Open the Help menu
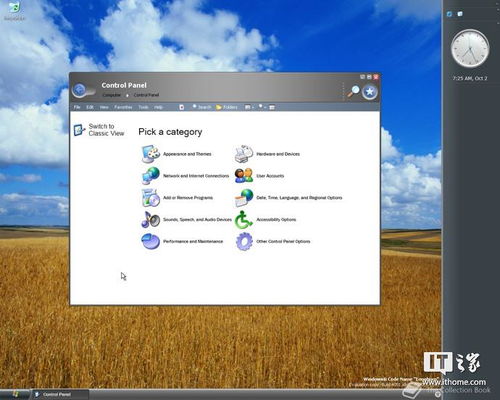 click(x=159, y=107)
